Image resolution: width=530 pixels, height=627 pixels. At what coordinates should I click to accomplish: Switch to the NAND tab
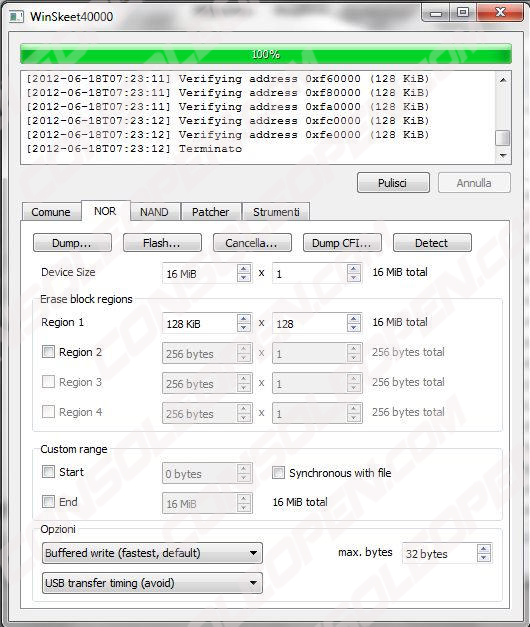point(154,212)
